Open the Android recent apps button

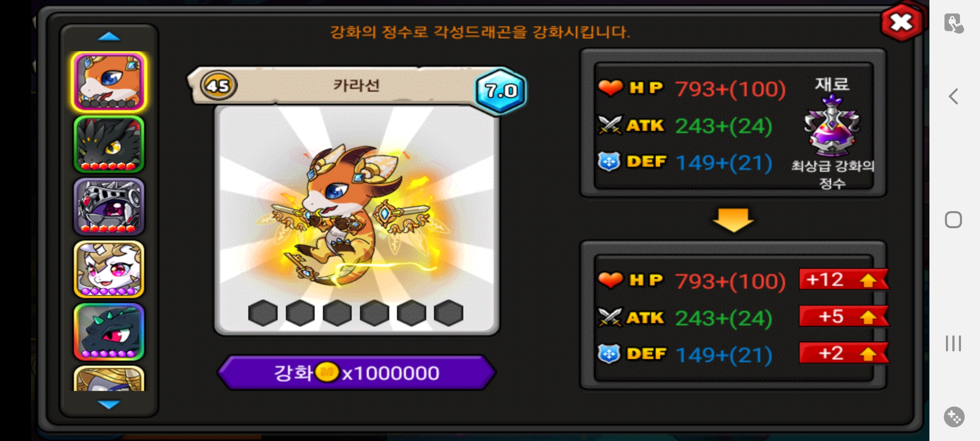(x=953, y=343)
